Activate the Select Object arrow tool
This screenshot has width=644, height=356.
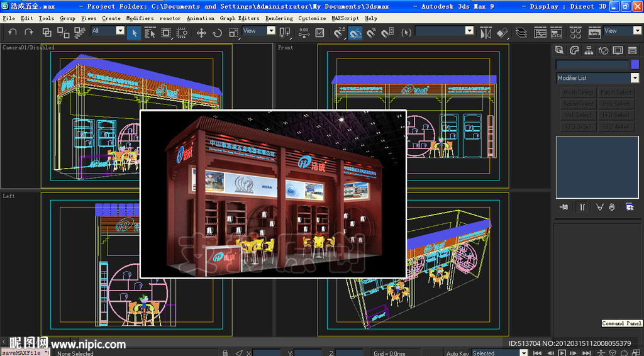click(133, 33)
